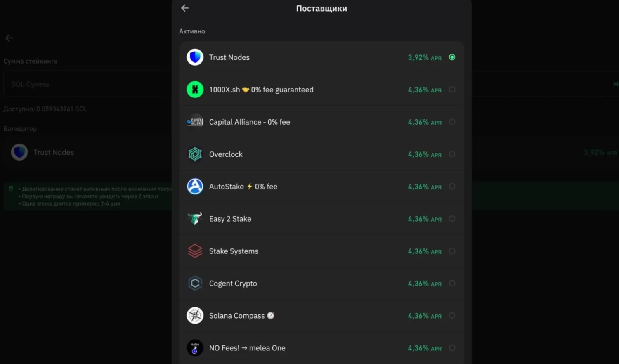Click the Solana Compass logo icon
Image resolution: width=619 pixels, height=364 pixels.
195,316
